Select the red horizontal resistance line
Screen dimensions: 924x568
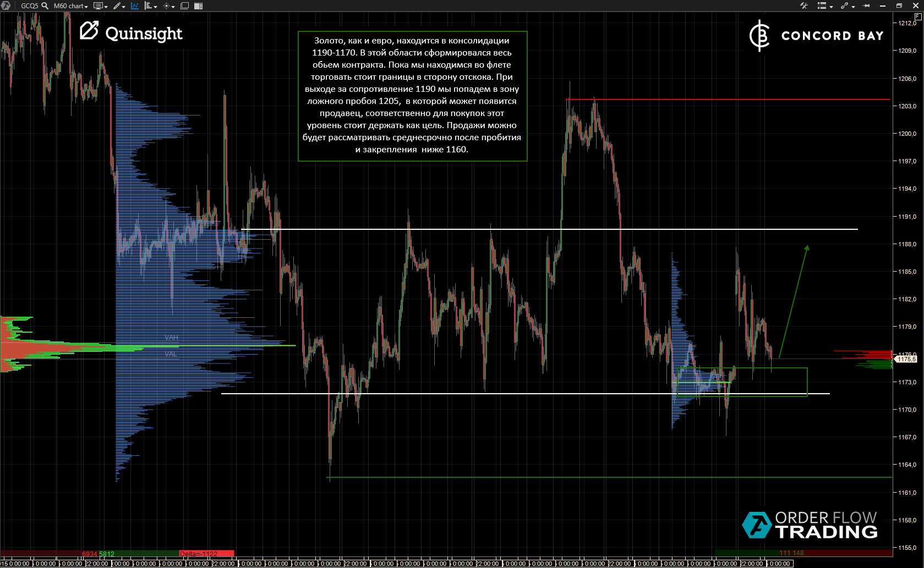[728, 100]
